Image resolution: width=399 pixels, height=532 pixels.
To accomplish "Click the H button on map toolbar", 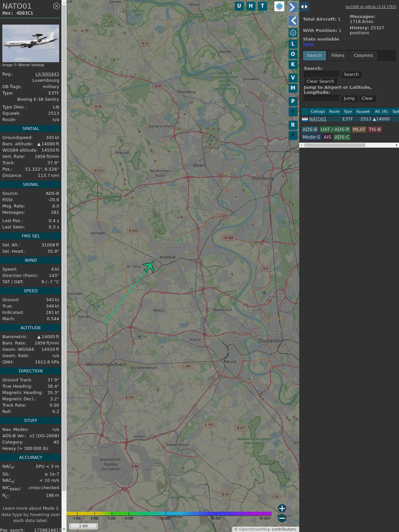I will (251, 6).
